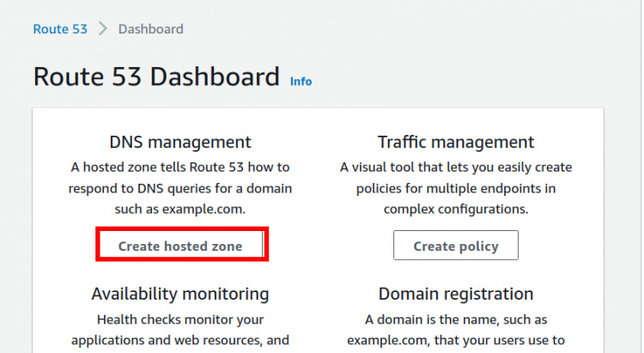Click 'policies for multiple endpoints in' text line
Viewport: 644px width, 353px height.
point(456,187)
